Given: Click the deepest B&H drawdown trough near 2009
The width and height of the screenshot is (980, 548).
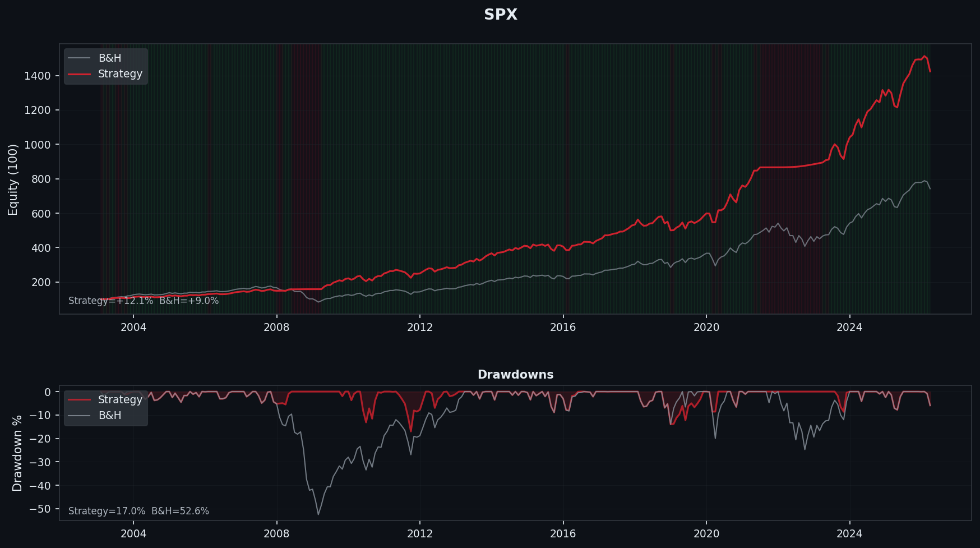Looking at the screenshot, I should [x=318, y=514].
